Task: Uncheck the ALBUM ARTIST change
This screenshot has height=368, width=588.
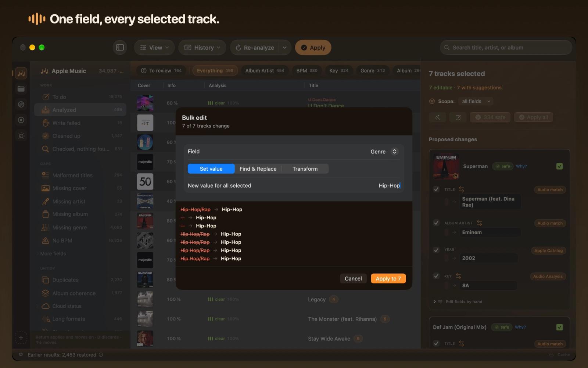Action: (x=436, y=223)
